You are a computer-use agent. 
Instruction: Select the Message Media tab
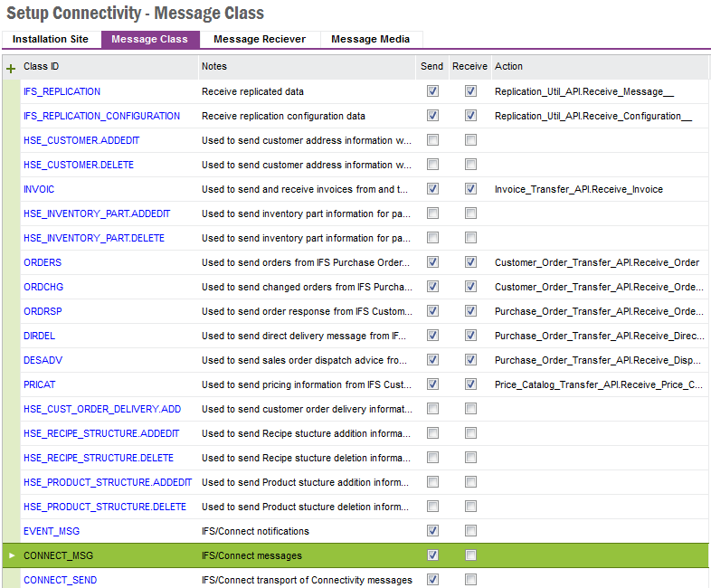(x=370, y=39)
